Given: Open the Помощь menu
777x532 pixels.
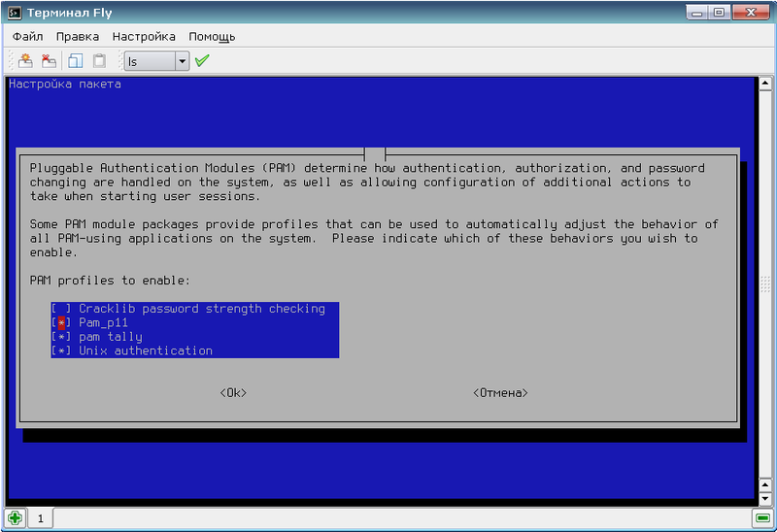Looking at the screenshot, I should point(212,37).
